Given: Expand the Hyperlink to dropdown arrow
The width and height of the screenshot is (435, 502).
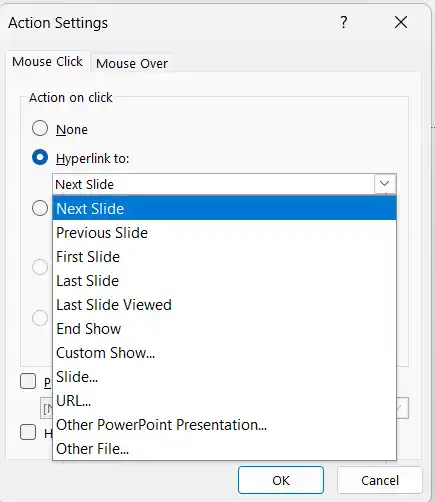Looking at the screenshot, I should [385, 184].
